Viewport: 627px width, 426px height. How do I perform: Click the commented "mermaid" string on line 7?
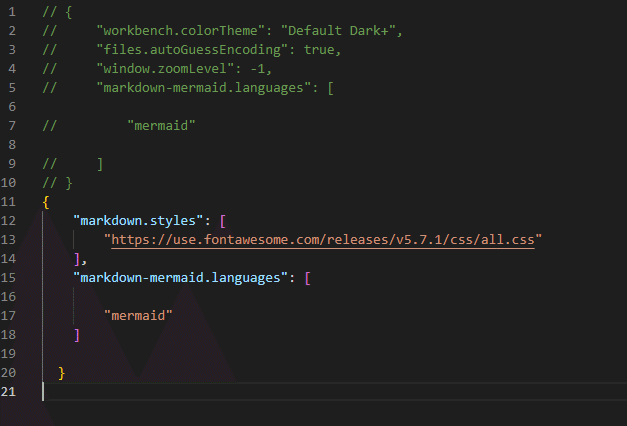[161, 126]
